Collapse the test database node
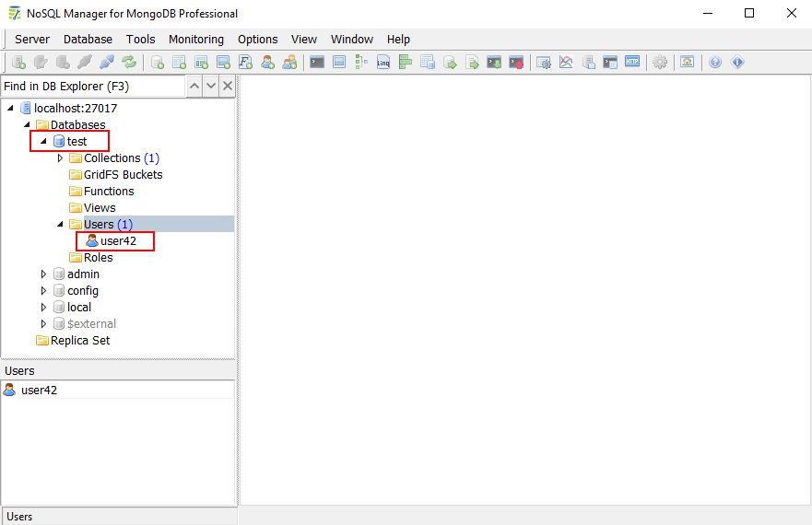Viewport: 812px width, 525px height. [42, 142]
